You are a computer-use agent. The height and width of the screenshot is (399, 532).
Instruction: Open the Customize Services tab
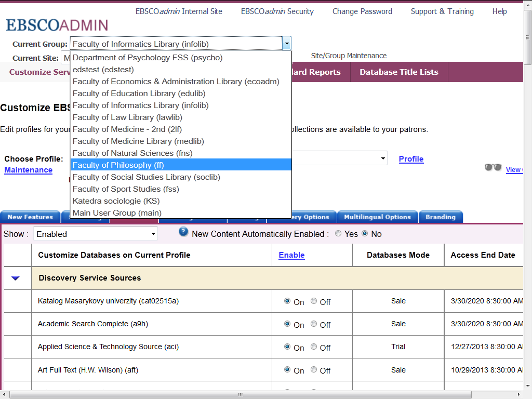pyautogui.click(x=35, y=72)
